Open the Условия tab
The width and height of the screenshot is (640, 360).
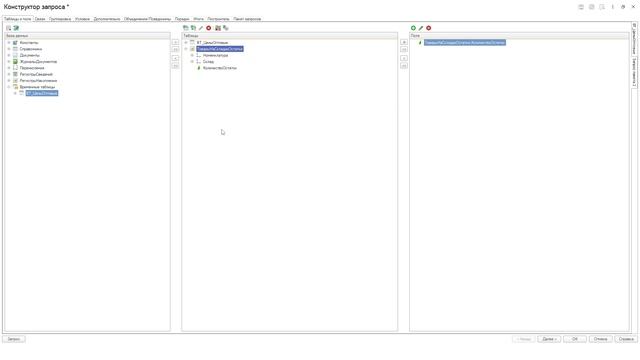82,19
